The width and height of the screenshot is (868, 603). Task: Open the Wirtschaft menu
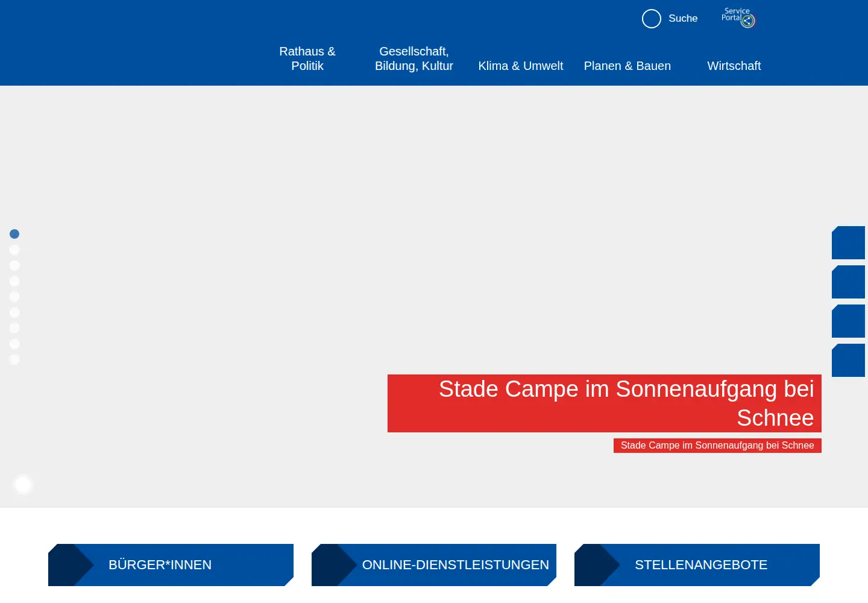point(734,66)
